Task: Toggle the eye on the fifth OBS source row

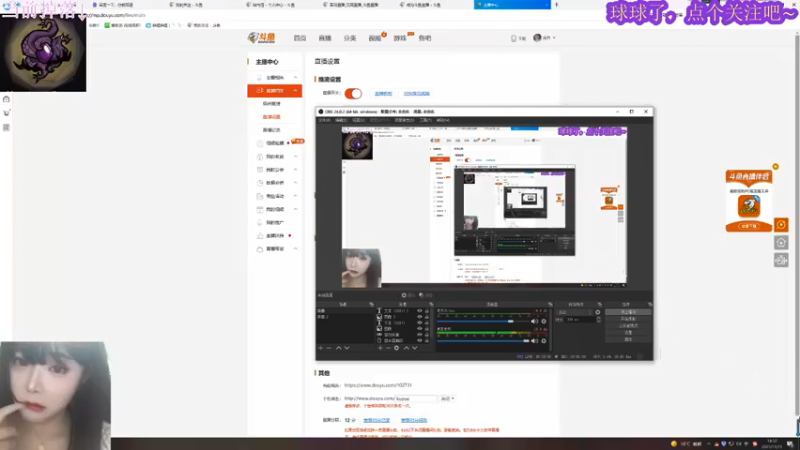Action: 419,335
